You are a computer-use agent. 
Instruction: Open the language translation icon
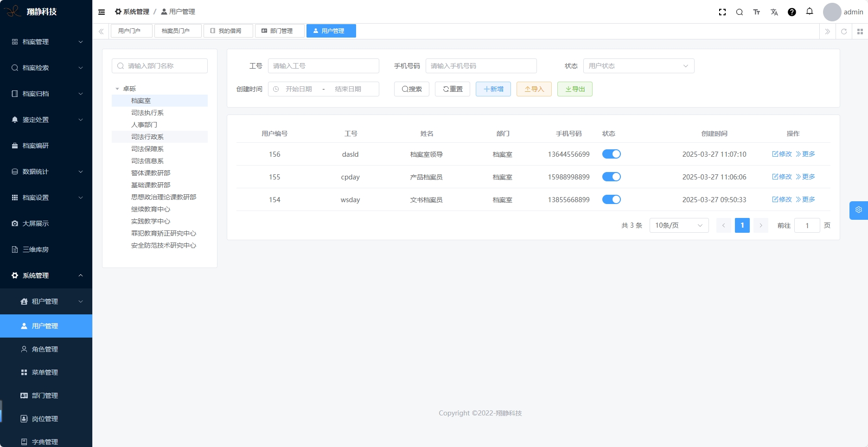pyautogui.click(x=774, y=12)
